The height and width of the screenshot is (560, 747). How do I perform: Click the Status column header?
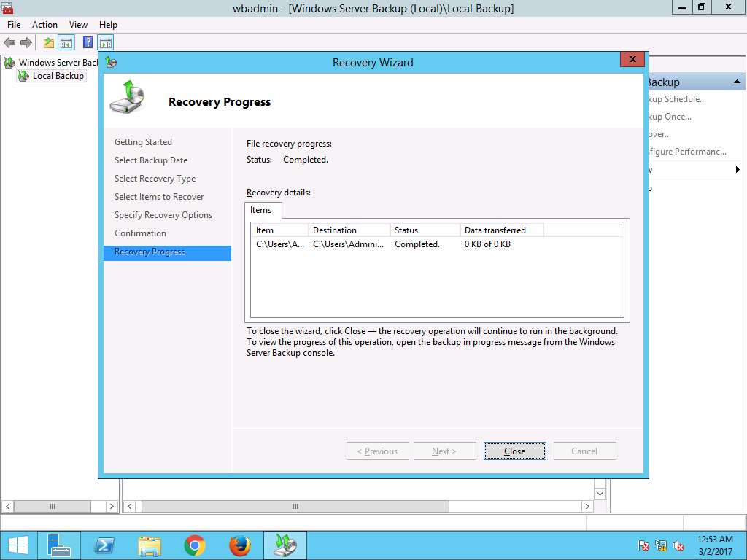click(425, 230)
